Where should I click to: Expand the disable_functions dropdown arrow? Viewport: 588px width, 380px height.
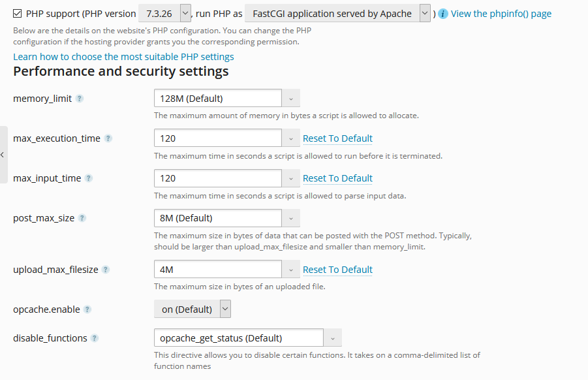333,338
